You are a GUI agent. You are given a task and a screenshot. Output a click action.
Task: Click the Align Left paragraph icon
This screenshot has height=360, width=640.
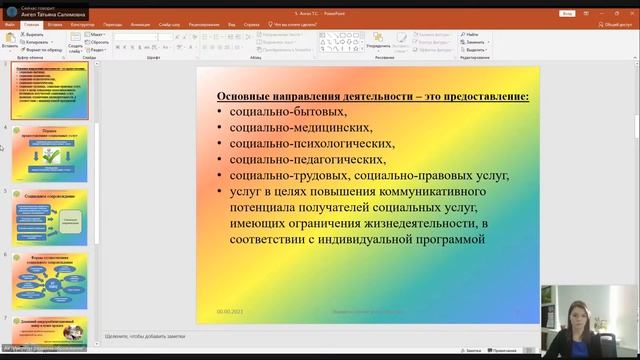click(205, 48)
